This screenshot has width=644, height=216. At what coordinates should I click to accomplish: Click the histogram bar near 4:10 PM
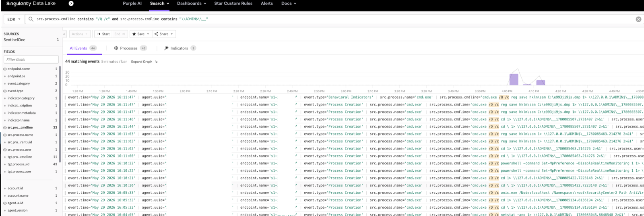(541, 83)
